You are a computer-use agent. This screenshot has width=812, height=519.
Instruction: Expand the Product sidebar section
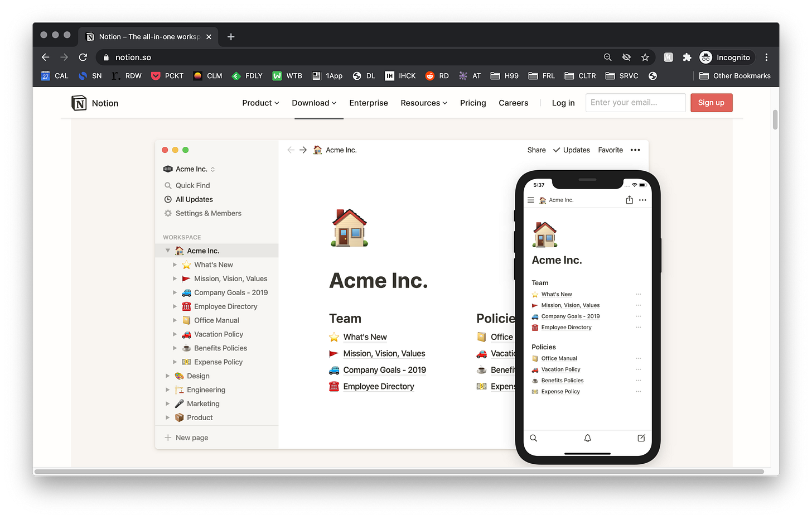[167, 417]
